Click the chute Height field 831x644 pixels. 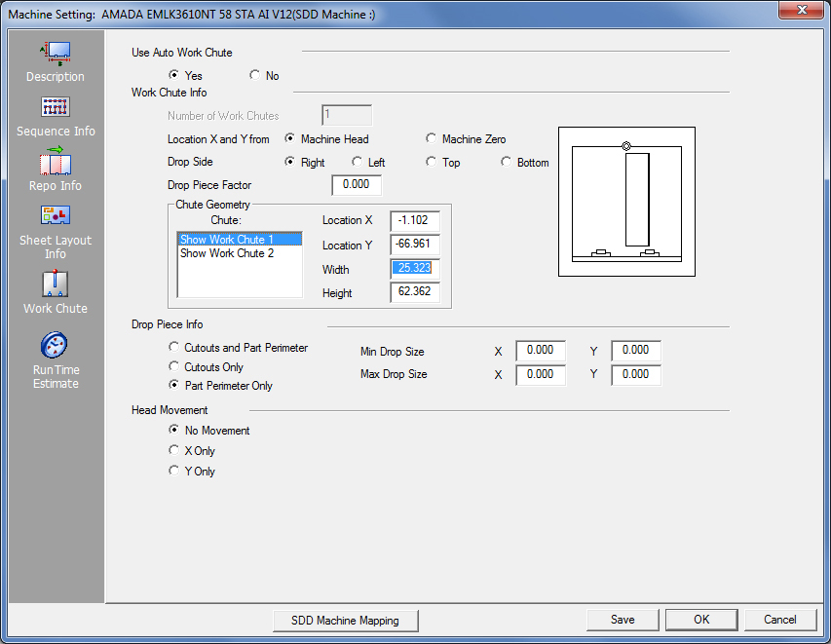[415, 292]
